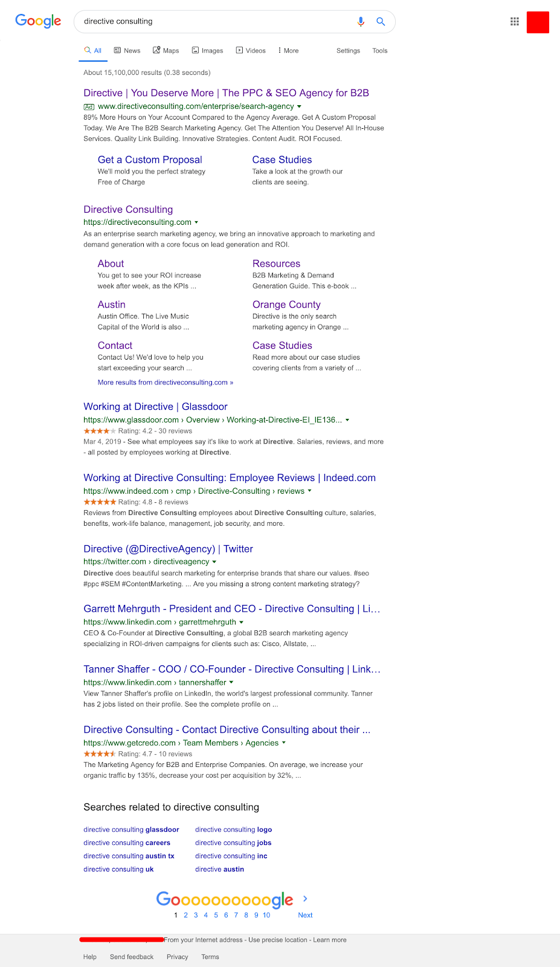The width and height of the screenshot is (560, 967).
Task: Click related search directive consulting glassdoor
Action: coord(131,830)
